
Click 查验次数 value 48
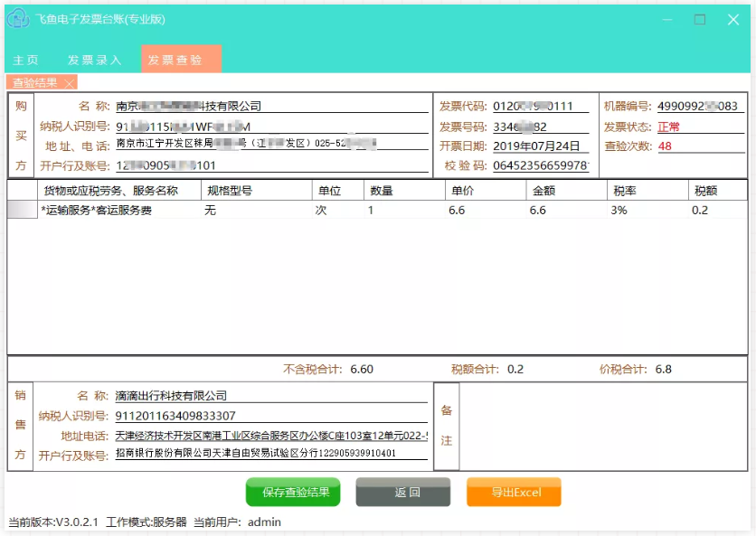[665, 146]
